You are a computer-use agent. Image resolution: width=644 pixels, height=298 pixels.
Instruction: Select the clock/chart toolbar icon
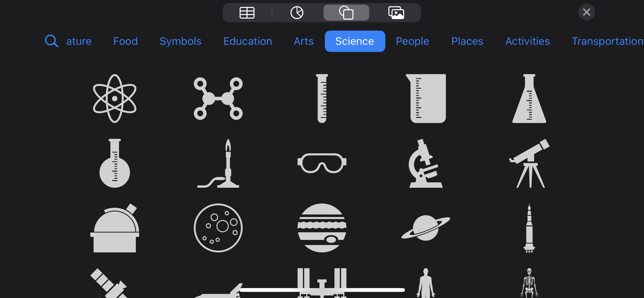pos(297,12)
